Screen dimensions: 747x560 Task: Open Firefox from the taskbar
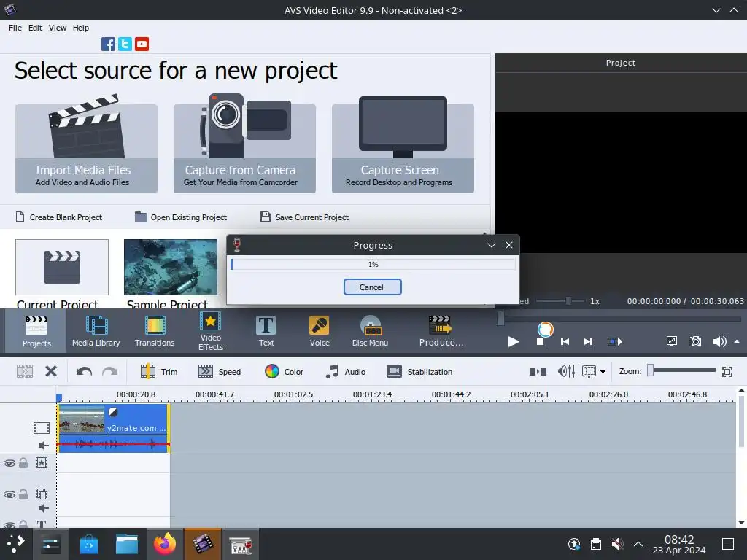[165, 544]
